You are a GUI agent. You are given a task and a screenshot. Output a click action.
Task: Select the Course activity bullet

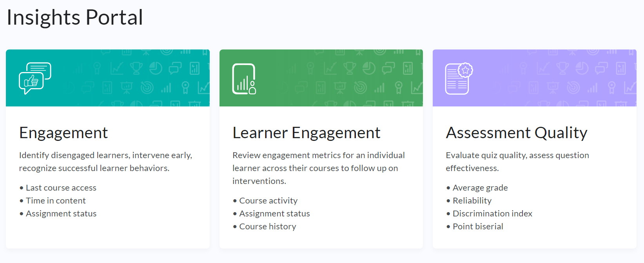coord(268,201)
